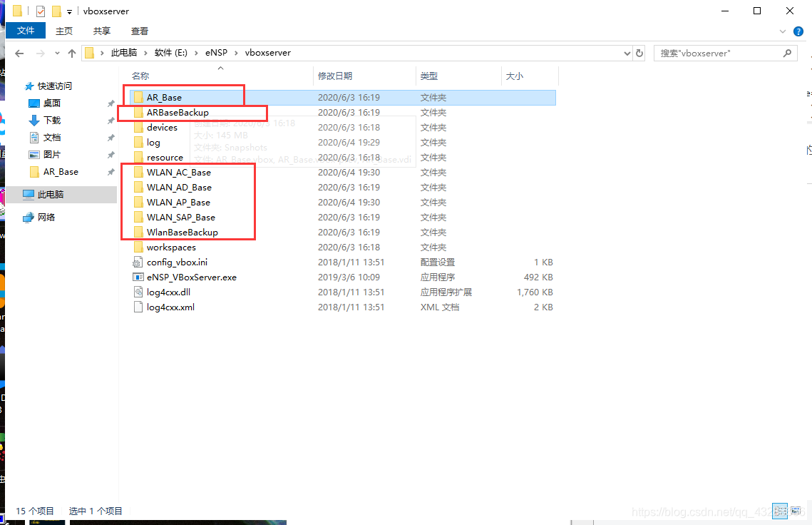This screenshot has height=525, width=812.
Task: Open 桌面 in the navigation pane
Action: pos(52,103)
